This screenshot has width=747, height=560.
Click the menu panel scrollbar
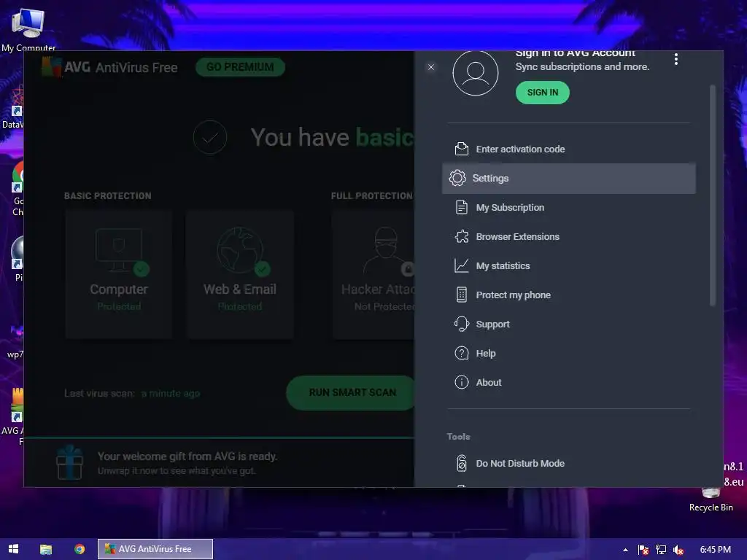click(x=712, y=195)
